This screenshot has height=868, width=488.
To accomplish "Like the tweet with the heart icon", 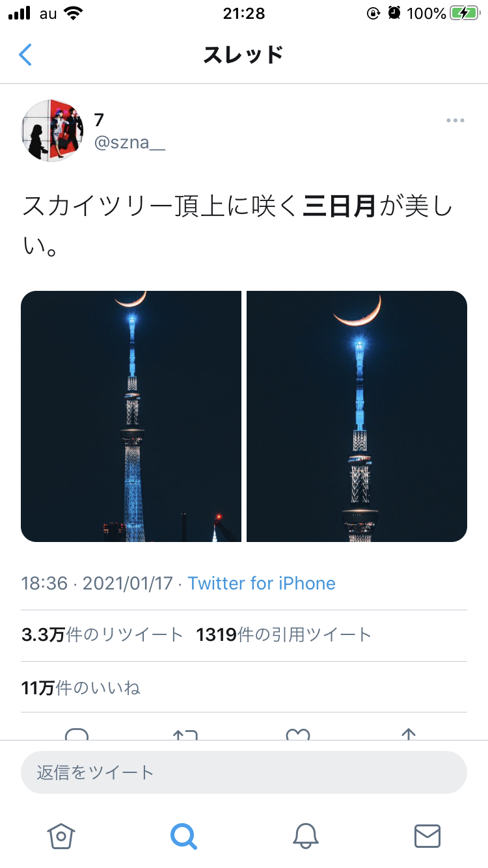I will click(298, 734).
